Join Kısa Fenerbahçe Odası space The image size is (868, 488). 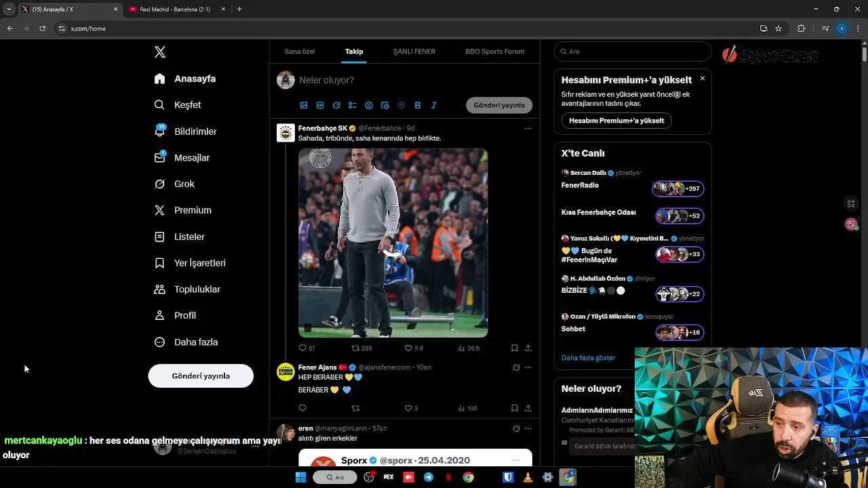[679, 216]
